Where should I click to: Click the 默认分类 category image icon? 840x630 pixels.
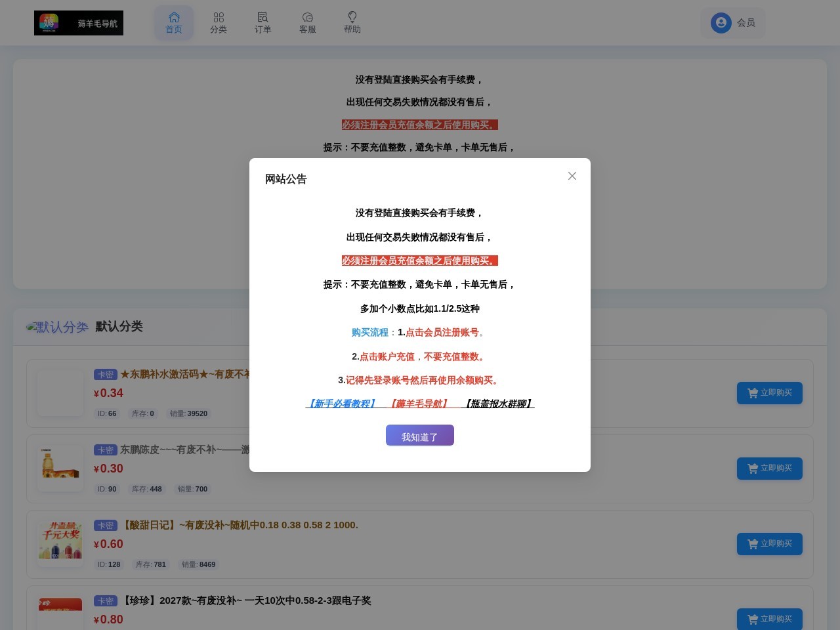tap(58, 327)
